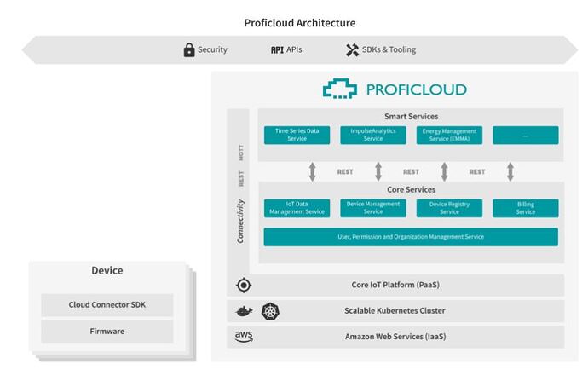Viewport: 588px width, 381px height.
Task: Select the Time Series Data Service box
Action: [297, 135]
